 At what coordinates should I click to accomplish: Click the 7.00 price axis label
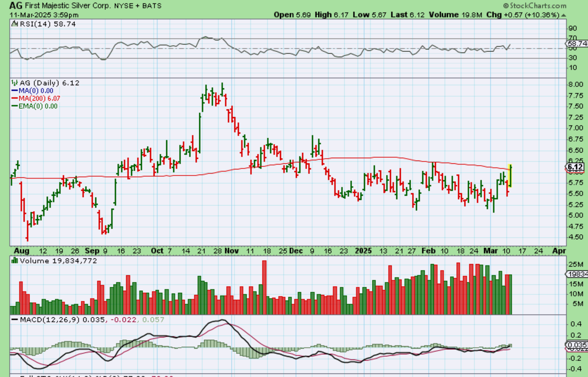click(x=576, y=128)
